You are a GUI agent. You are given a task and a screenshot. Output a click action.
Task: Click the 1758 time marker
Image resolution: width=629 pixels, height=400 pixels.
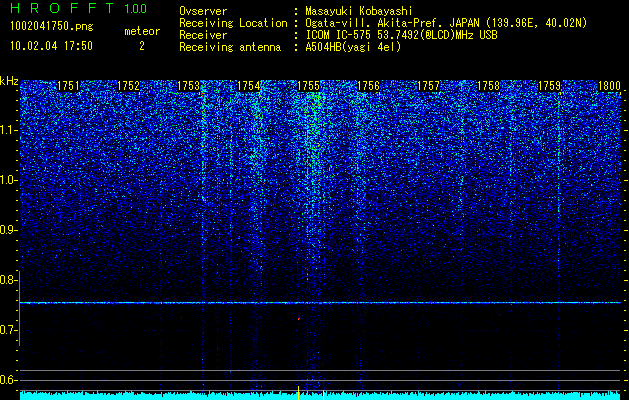click(x=489, y=86)
